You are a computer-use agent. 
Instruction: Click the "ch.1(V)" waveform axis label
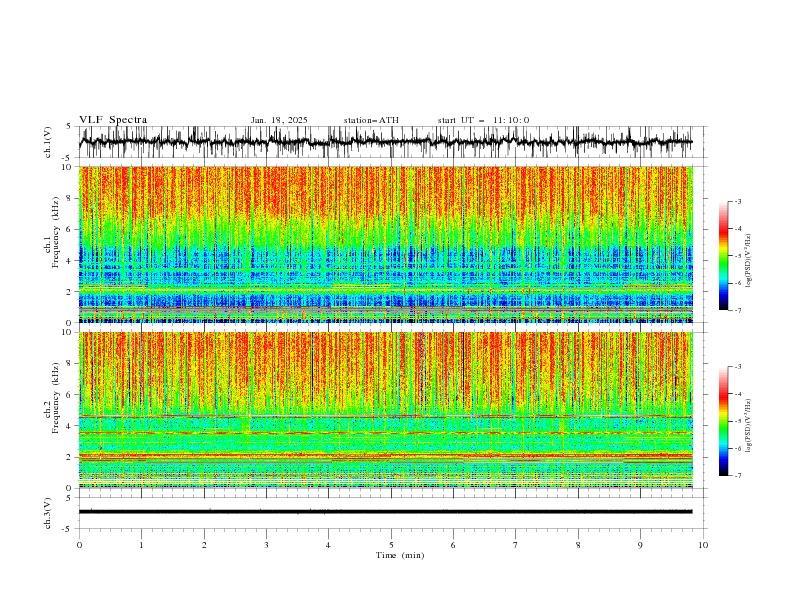click(48, 142)
